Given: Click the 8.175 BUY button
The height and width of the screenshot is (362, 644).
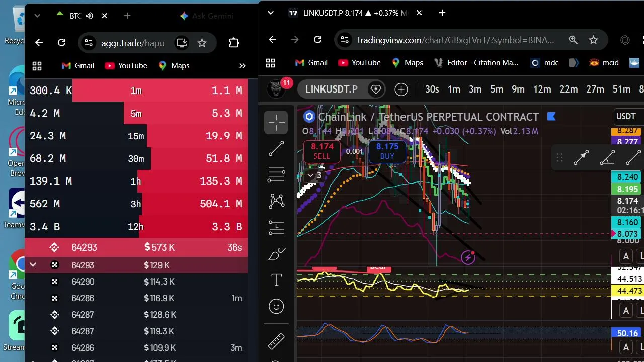Looking at the screenshot, I should click(387, 151).
